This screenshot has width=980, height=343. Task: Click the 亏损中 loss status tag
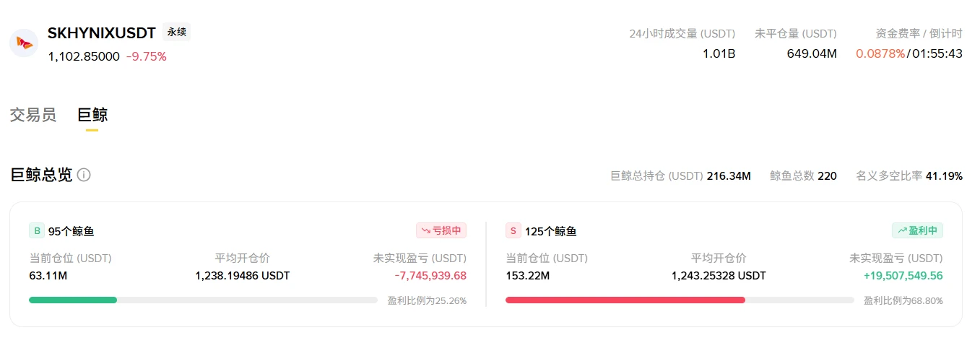click(x=441, y=230)
